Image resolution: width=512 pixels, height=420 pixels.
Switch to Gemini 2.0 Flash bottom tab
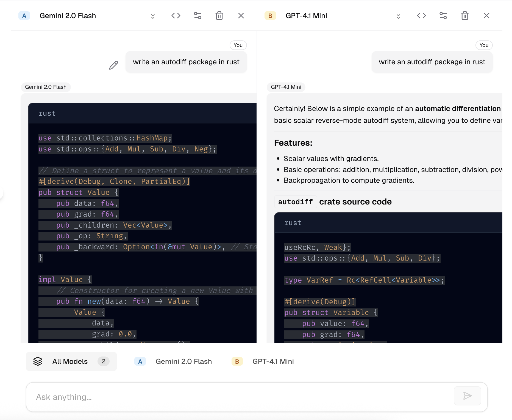[x=173, y=361]
